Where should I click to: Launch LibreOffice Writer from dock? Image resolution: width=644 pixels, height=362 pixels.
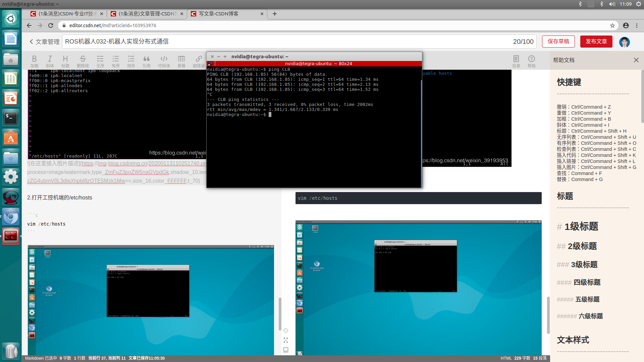(11, 39)
